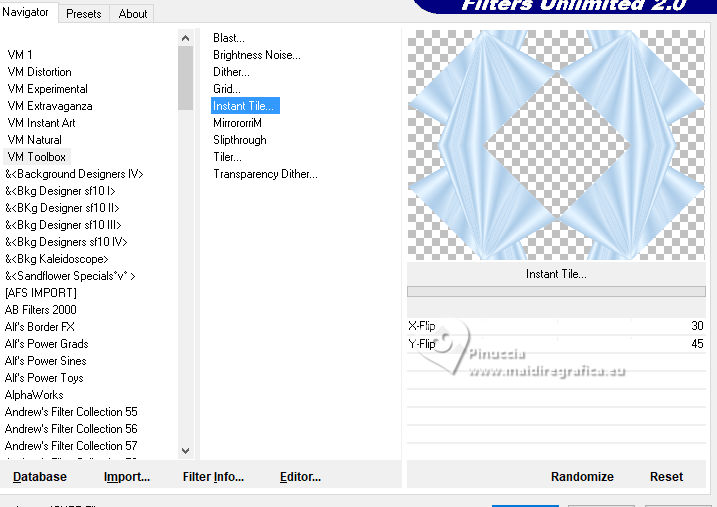Choose the Grid... filter
Viewport: 717px width, 507px height.
(226, 89)
